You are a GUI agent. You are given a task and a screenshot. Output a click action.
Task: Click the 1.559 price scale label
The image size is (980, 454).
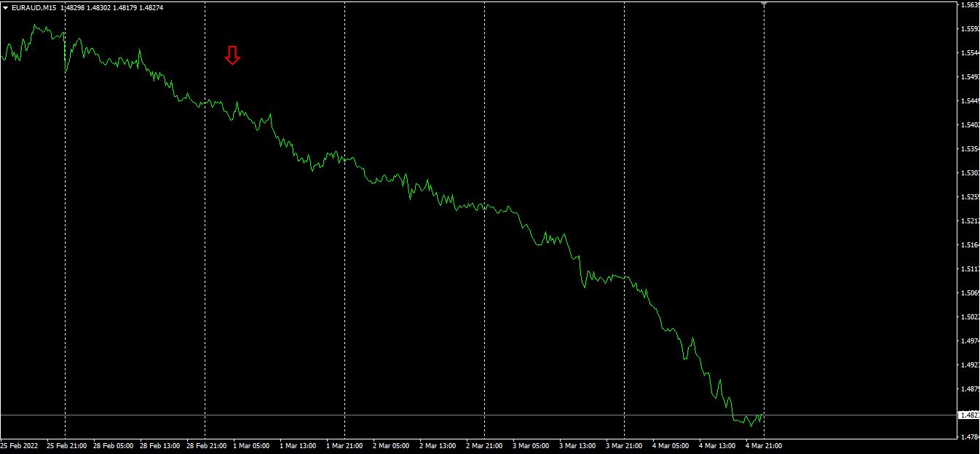pos(970,29)
